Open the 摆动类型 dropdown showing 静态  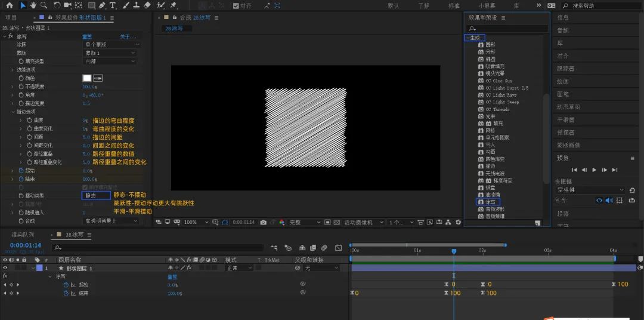tap(96, 196)
